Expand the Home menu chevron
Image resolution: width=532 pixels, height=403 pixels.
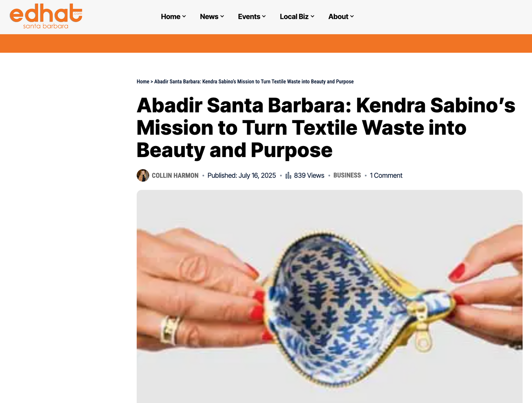coord(184,17)
